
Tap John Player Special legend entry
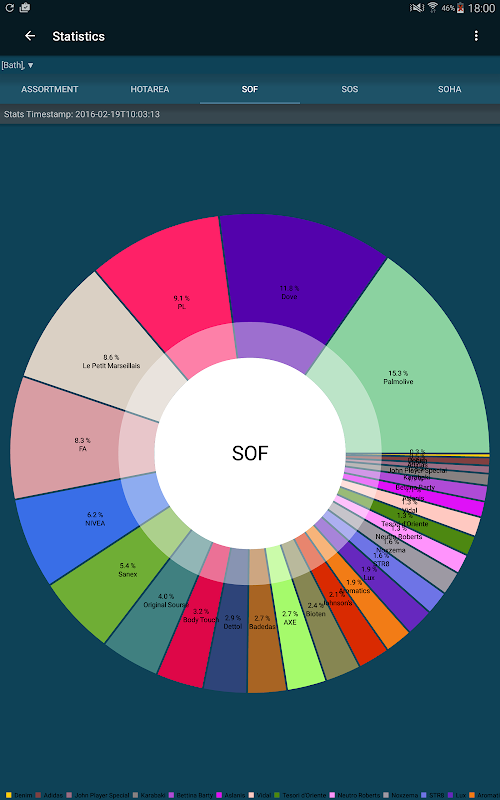(98, 795)
